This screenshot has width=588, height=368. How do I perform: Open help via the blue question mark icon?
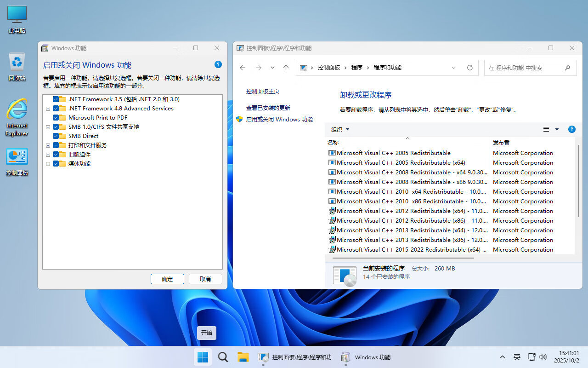tap(571, 129)
